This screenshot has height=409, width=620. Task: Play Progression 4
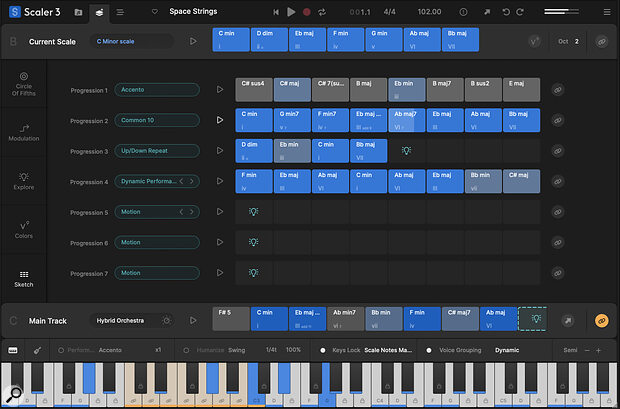(x=220, y=181)
